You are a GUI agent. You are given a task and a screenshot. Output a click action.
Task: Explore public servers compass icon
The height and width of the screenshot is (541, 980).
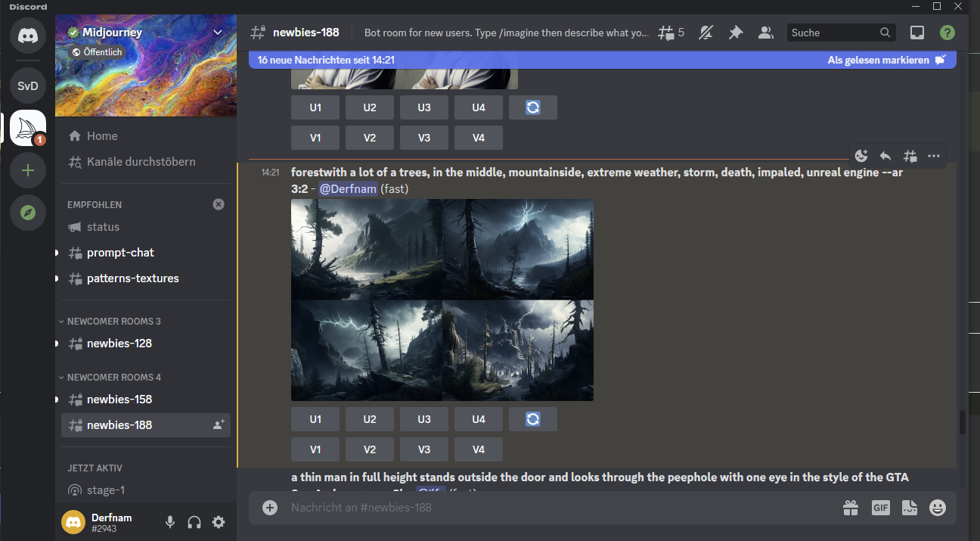pyautogui.click(x=28, y=213)
